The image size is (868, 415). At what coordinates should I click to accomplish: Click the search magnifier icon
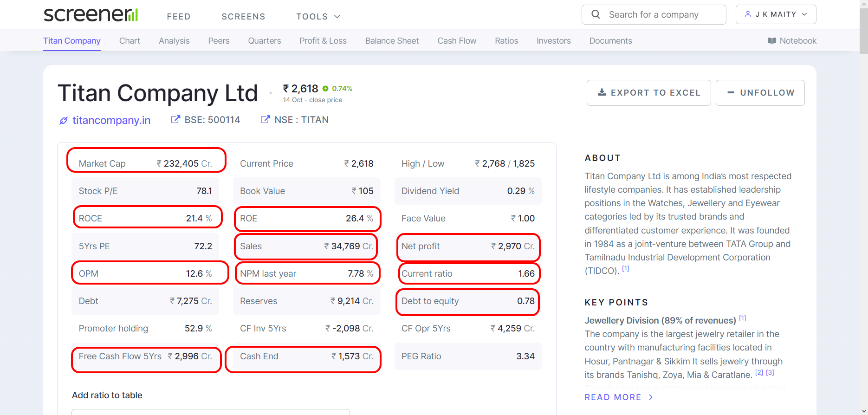tap(596, 14)
